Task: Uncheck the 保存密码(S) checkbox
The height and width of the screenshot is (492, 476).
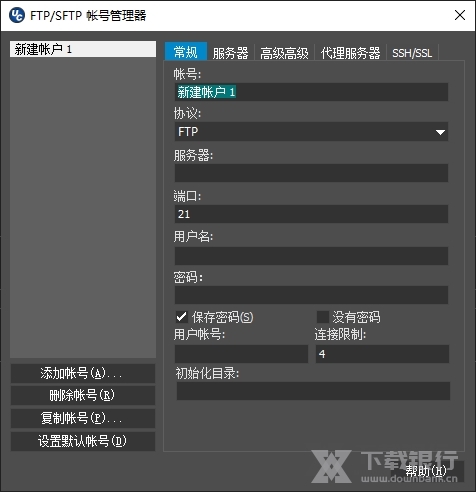Action: [182, 317]
